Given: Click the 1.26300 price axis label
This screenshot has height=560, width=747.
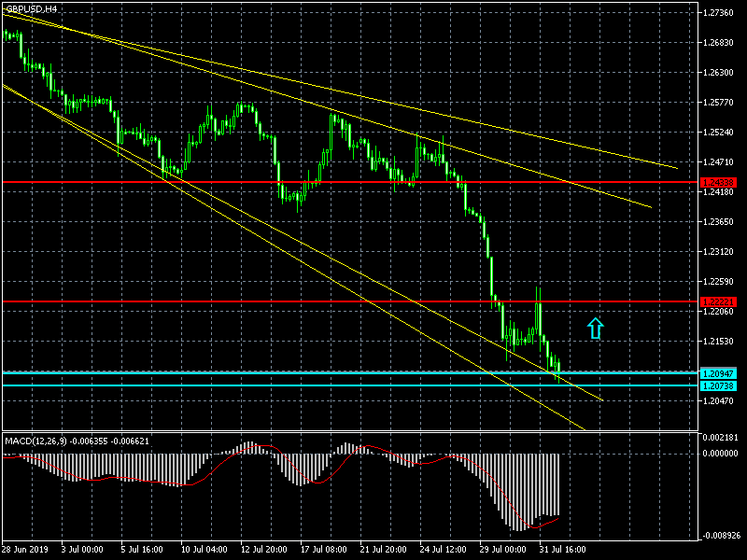Looking at the screenshot, I should click(718, 73).
